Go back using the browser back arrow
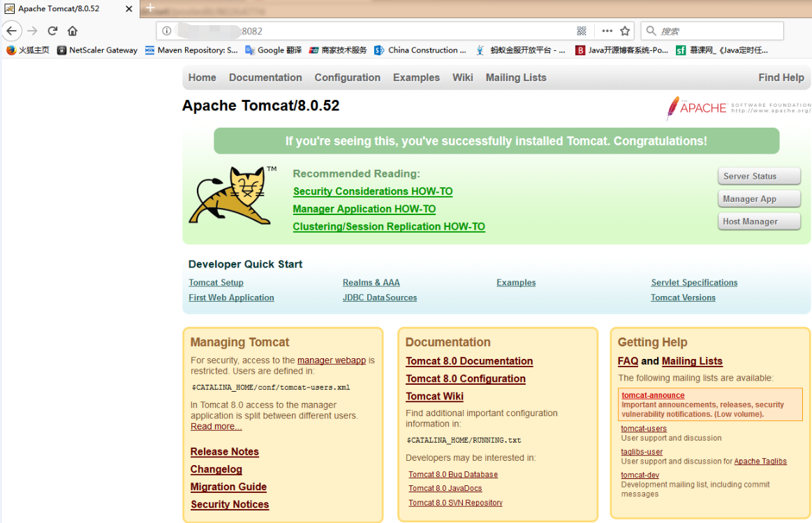812x523 pixels. point(11,31)
